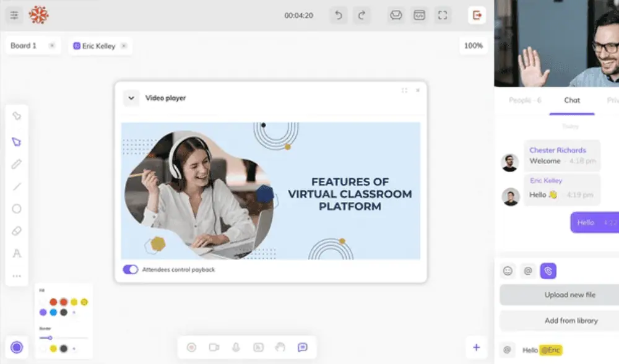
Task: Collapse the Video player panel chevron
Action: coord(131,98)
